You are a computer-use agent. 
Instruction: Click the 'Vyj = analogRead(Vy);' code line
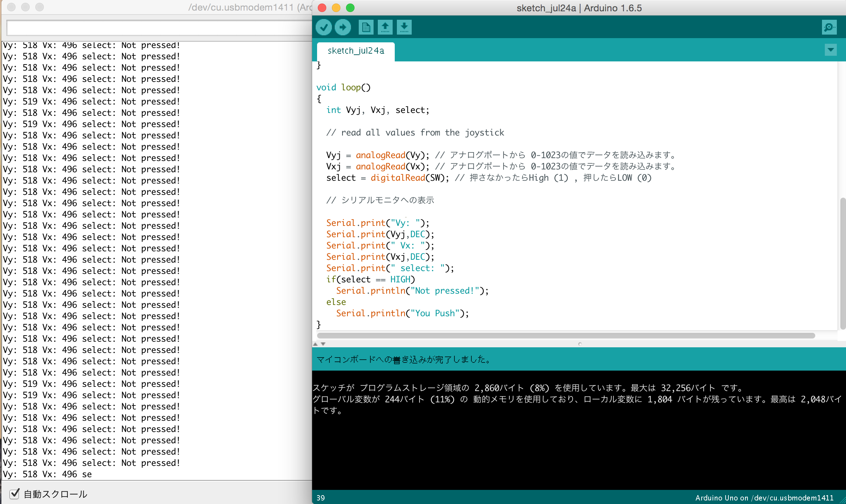pyautogui.click(x=378, y=155)
